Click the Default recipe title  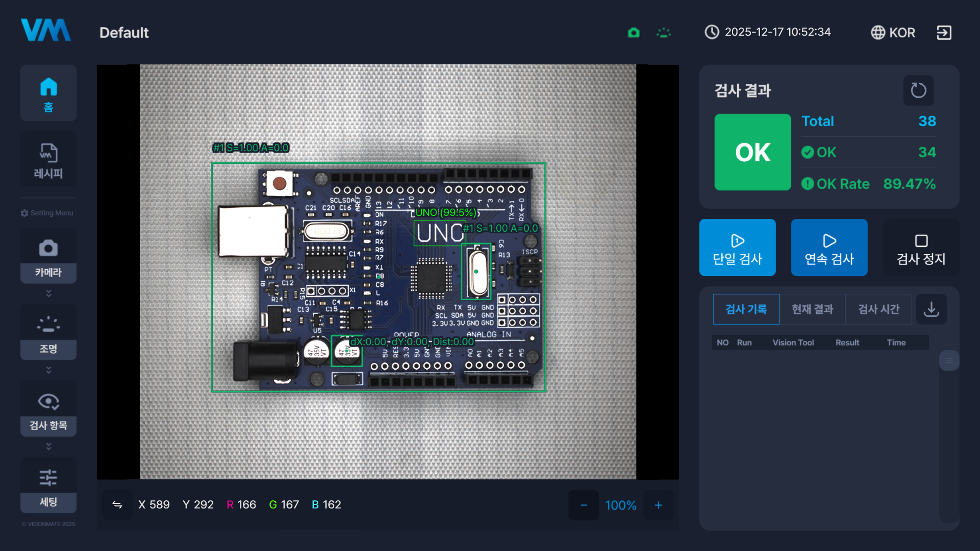pos(124,33)
